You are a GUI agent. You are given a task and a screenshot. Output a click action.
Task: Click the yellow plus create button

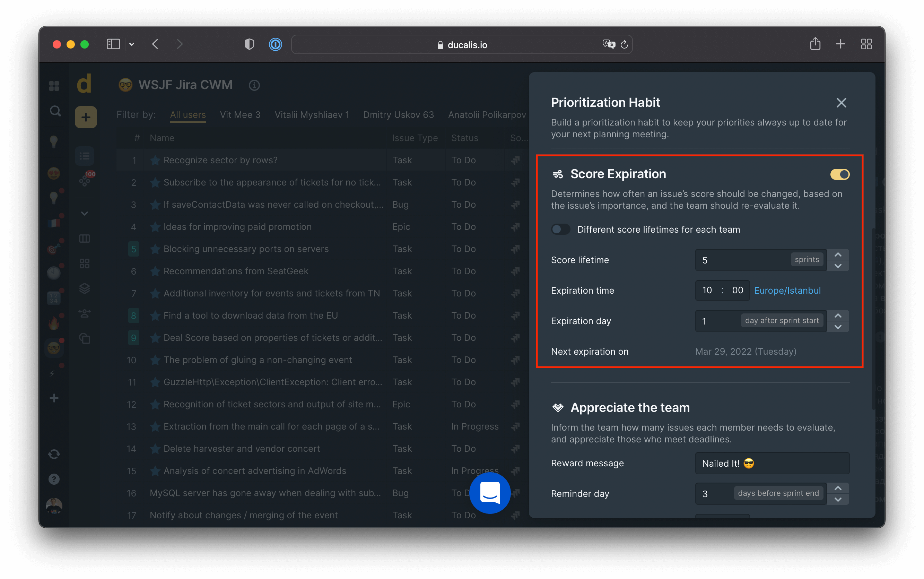tap(86, 117)
